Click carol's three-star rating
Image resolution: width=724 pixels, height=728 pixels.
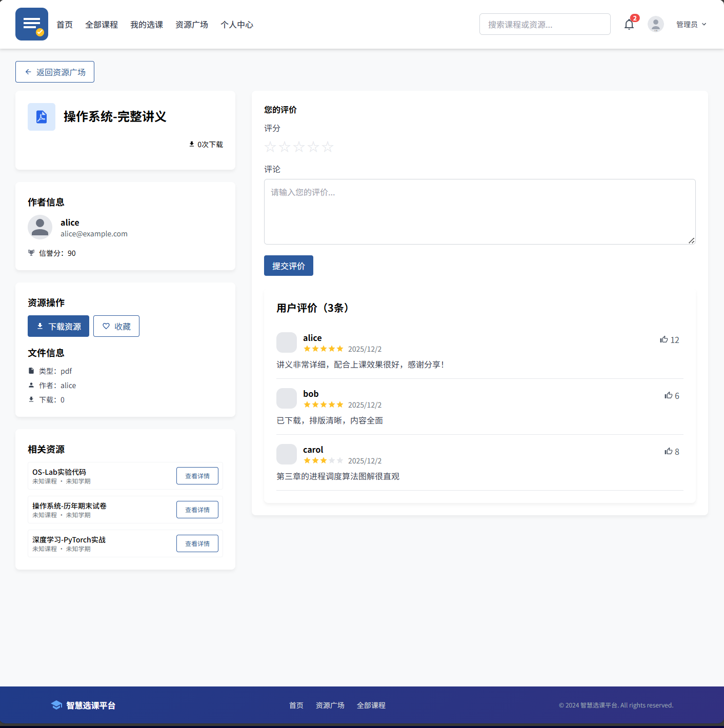(x=324, y=460)
